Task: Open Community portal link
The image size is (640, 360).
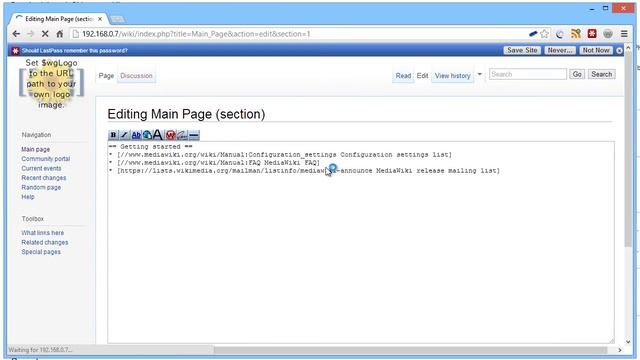Action: click(x=46, y=159)
